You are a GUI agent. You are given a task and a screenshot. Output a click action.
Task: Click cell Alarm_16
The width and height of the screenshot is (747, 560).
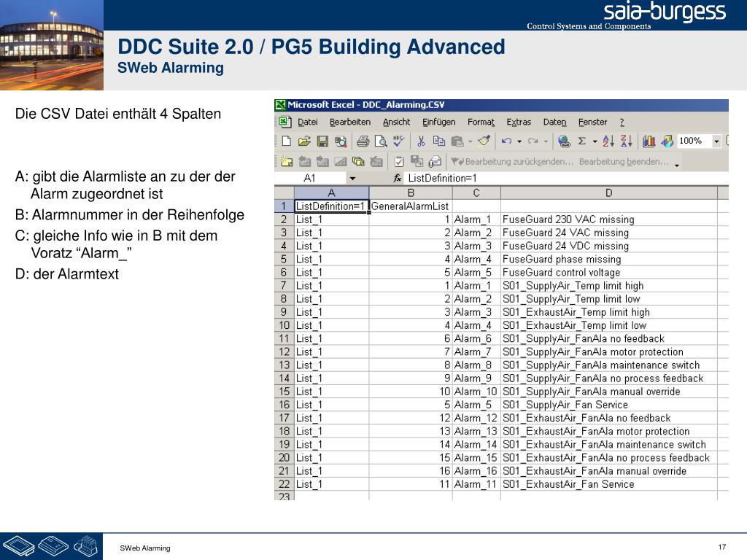click(x=476, y=471)
